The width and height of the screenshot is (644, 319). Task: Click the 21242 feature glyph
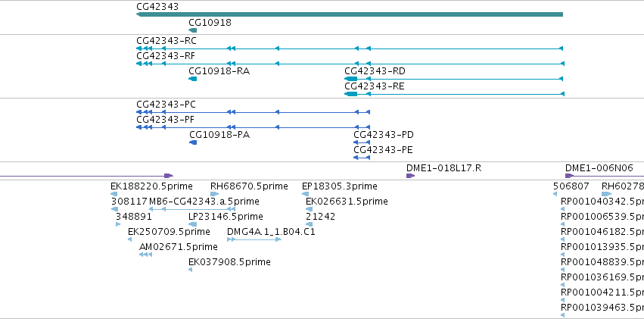[310, 224]
